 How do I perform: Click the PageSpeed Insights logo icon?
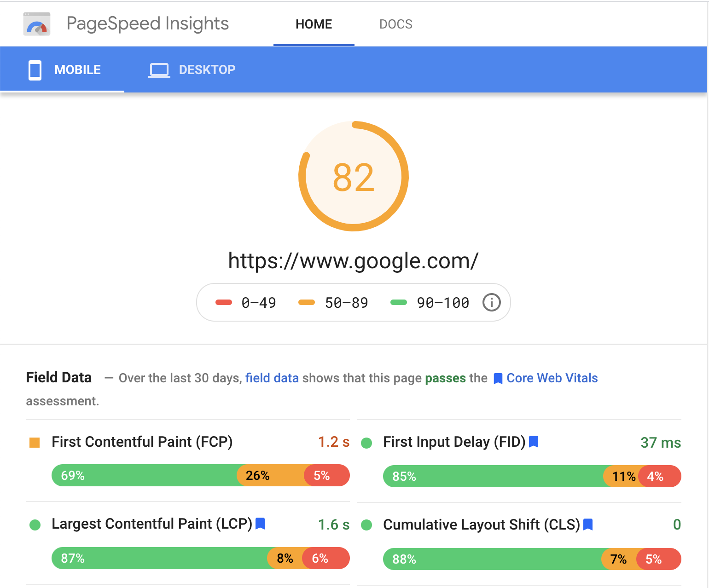tap(36, 23)
